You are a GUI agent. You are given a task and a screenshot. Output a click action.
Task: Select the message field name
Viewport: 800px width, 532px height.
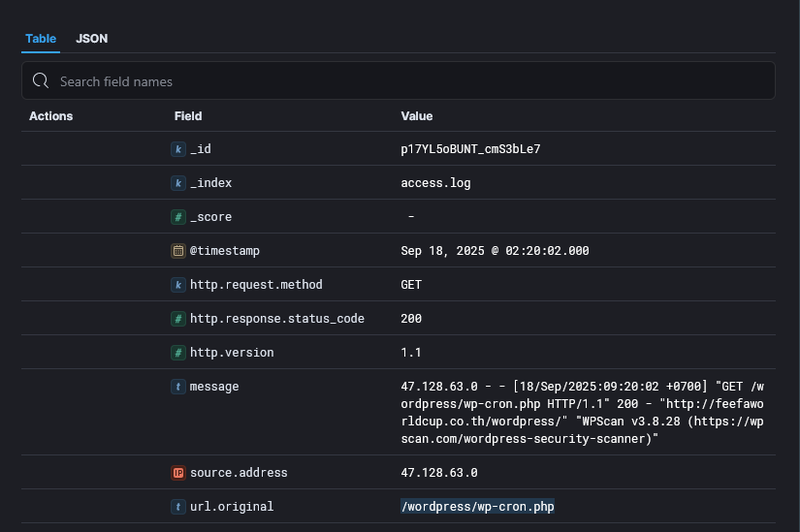point(214,387)
